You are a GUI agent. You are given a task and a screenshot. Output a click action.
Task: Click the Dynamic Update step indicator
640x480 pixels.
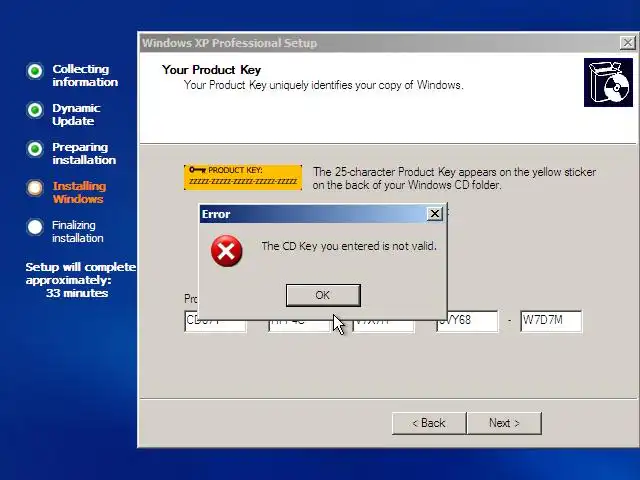[35, 110]
